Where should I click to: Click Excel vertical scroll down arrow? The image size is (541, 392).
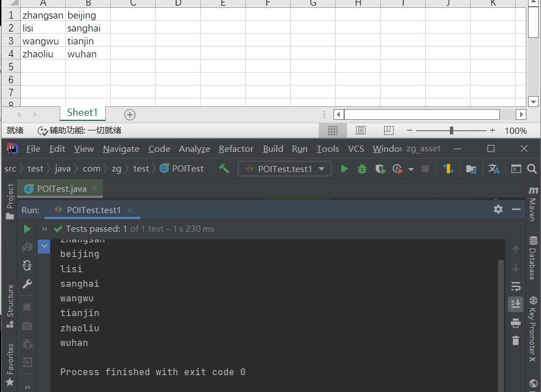point(534,101)
